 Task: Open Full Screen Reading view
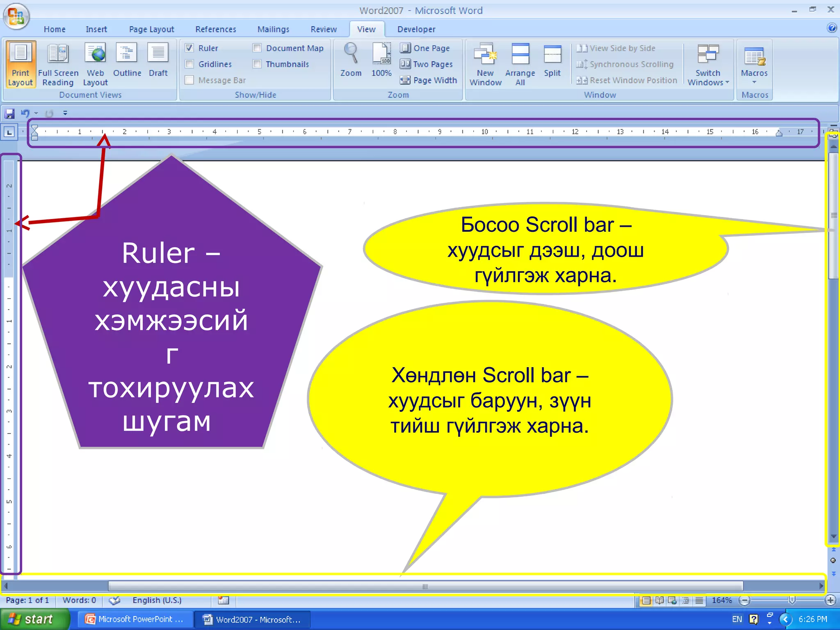(58, 64)
